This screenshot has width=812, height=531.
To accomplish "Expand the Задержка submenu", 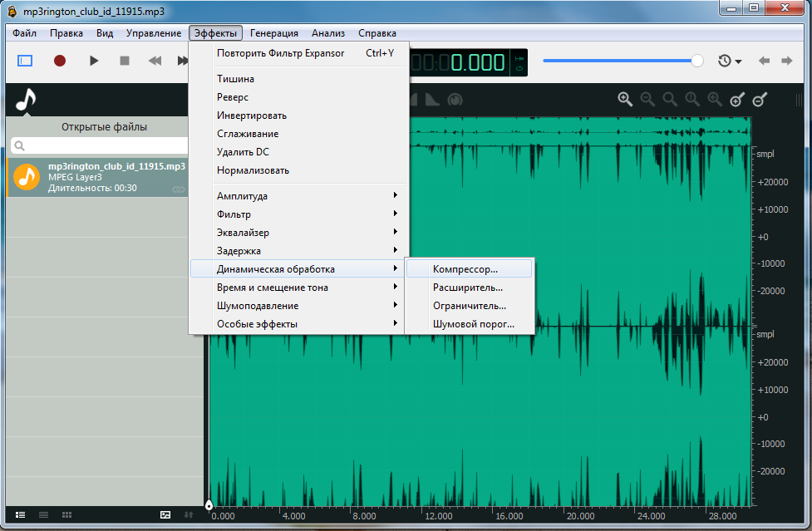I will [300, 250].
